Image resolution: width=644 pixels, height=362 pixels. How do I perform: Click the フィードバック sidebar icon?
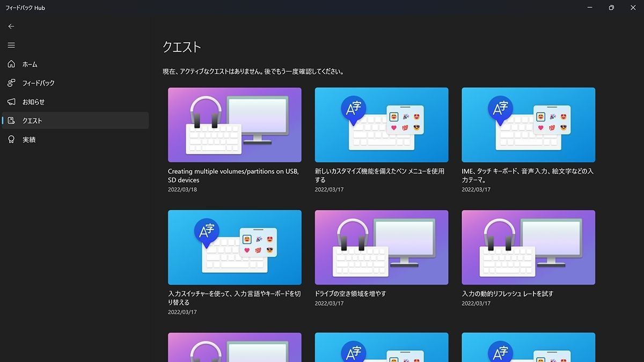11,83
